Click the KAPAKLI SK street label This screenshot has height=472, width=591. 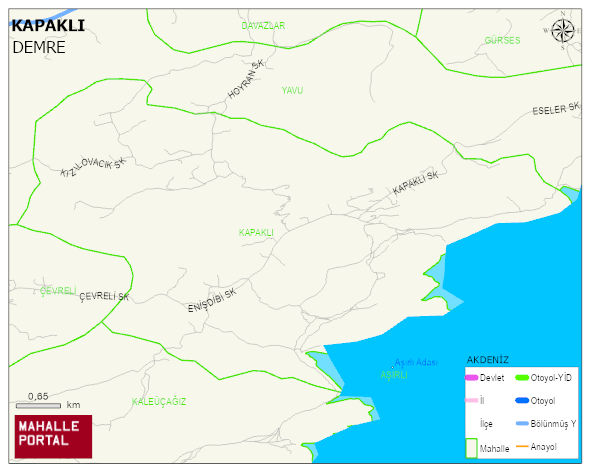pyautogui.click(x=416, y=183)
